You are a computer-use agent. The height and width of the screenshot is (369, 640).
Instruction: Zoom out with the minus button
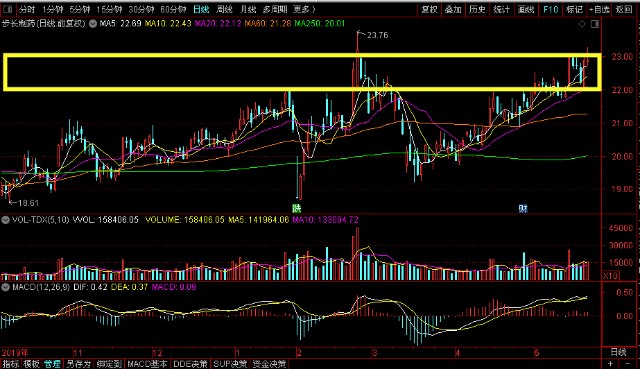tap(627, 364)
